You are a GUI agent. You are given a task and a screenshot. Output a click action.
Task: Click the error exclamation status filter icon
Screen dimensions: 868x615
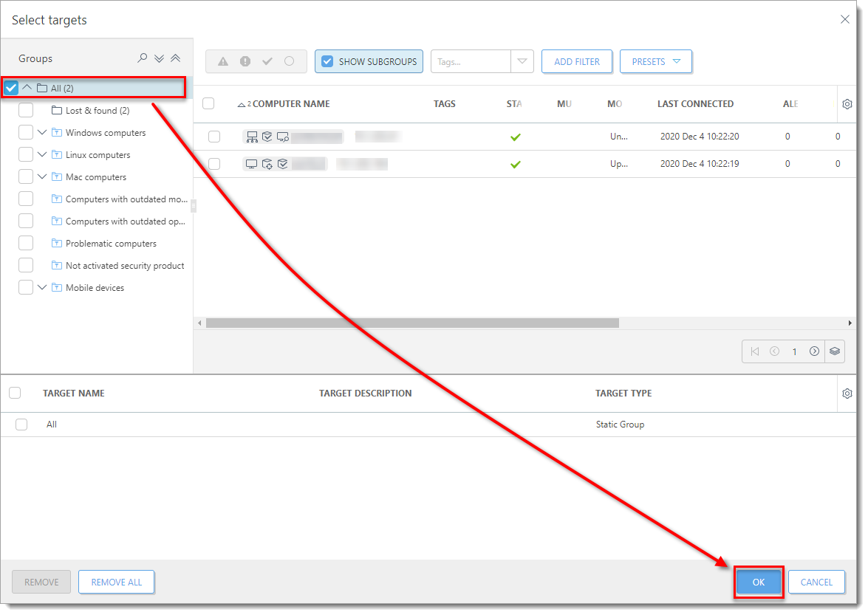[x=245, y=61]
